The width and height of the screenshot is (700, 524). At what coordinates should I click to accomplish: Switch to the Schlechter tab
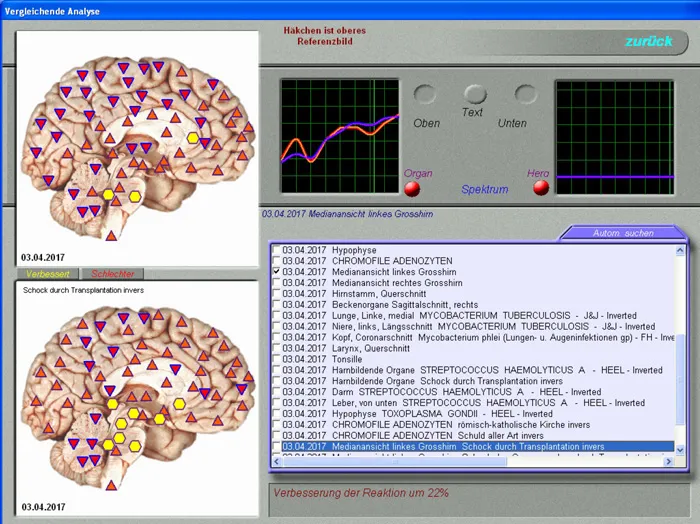click(x=112, y=273)
